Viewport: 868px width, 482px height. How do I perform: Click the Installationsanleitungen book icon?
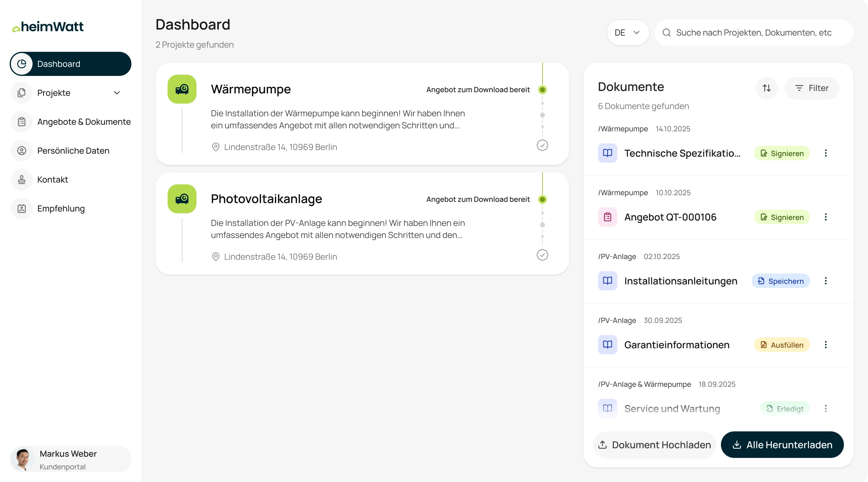tap(608, 281)
